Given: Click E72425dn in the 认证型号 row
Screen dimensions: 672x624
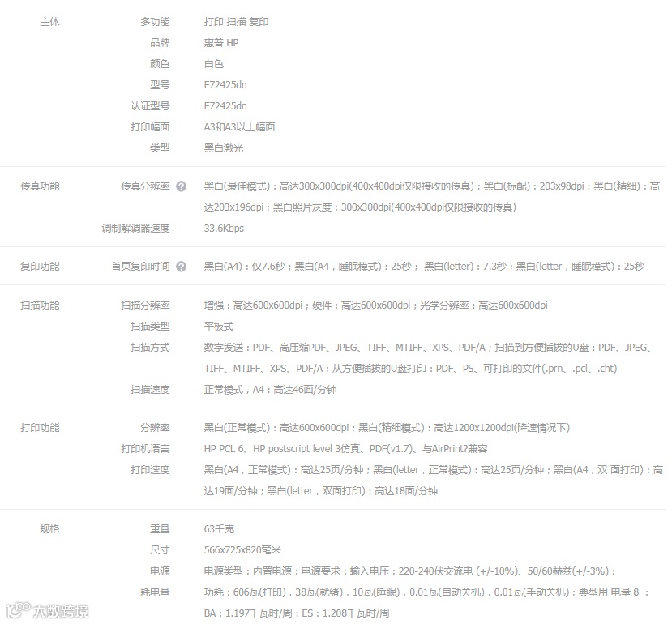Looking at the screenshot, I should coord(225,106).
